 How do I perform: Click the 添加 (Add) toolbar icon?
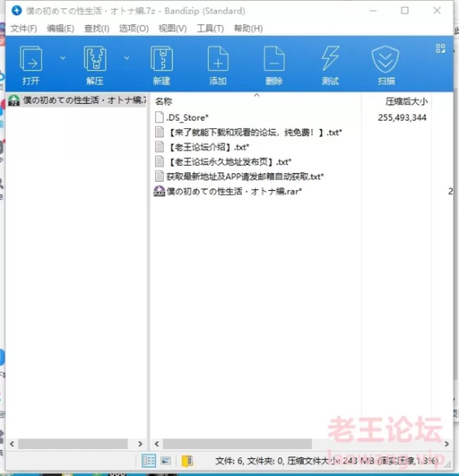(x=218, y=59)
